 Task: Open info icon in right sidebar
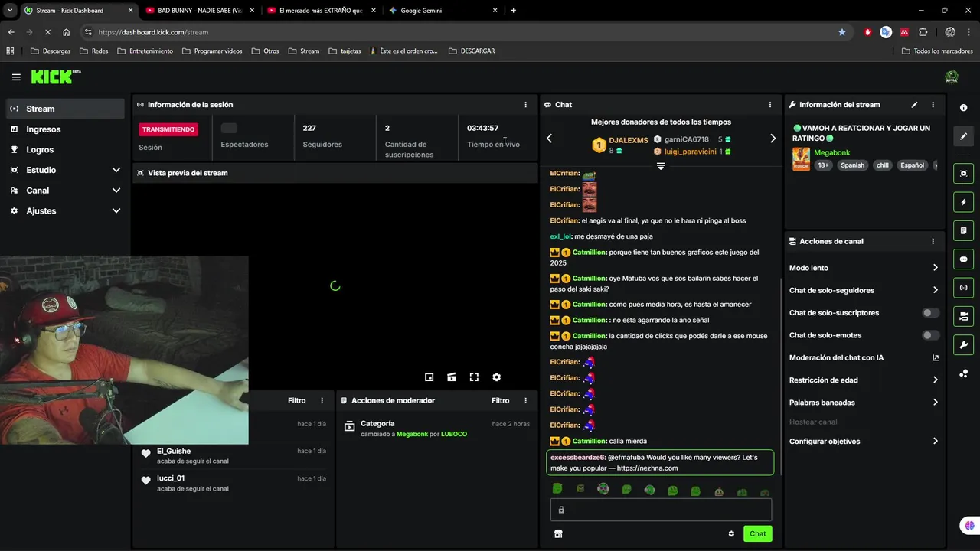click(963, 108)
